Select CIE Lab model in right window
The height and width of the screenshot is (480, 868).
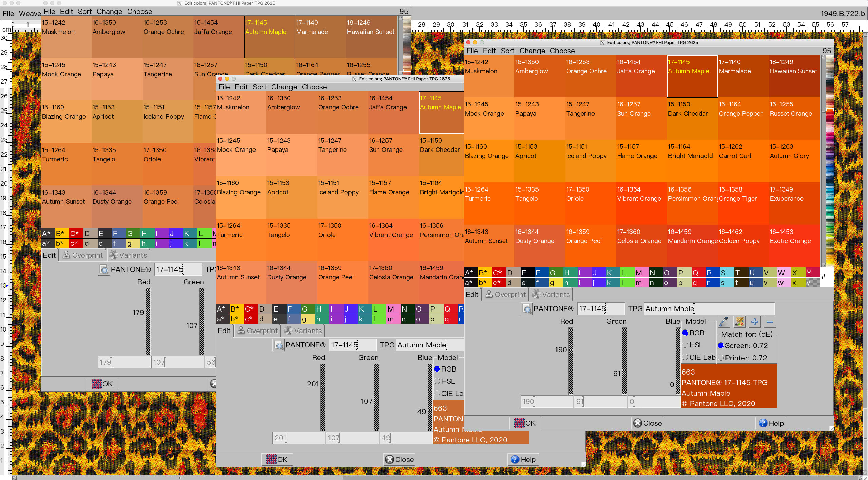(x=699, y=357)
